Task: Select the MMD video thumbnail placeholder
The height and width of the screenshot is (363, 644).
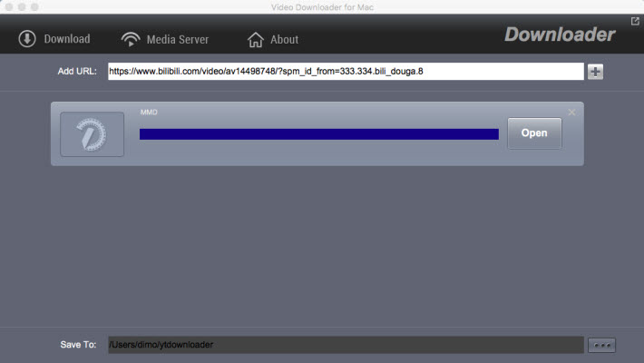Action: pyautogui.click(x=92, y=134)
